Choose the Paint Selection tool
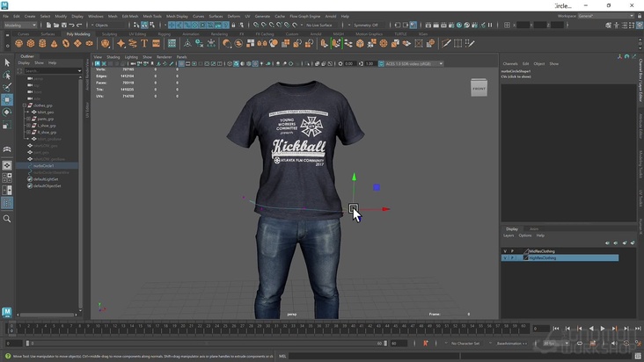Image resolution: width=644 pixels, height=362 pixels. click(7, 87)
